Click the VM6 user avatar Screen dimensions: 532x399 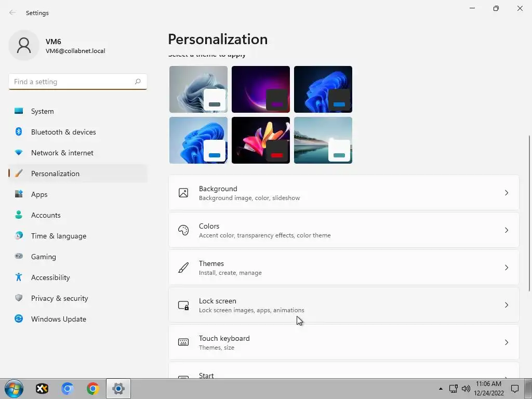(x=24, y=45)
